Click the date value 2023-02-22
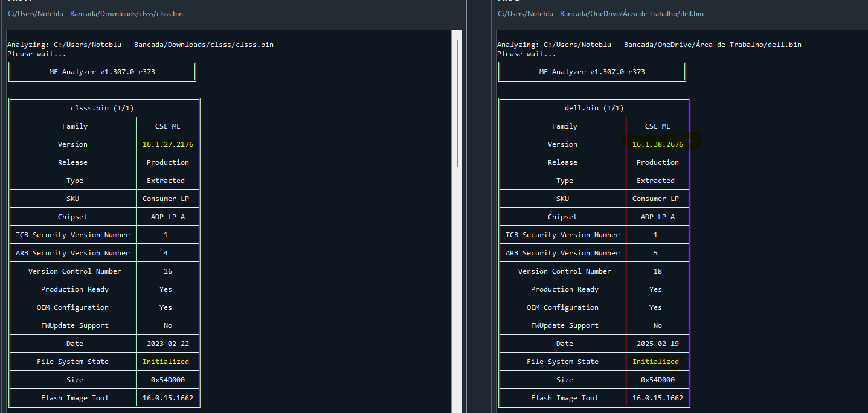Screen dimensions: 868x413 [168, 344]
